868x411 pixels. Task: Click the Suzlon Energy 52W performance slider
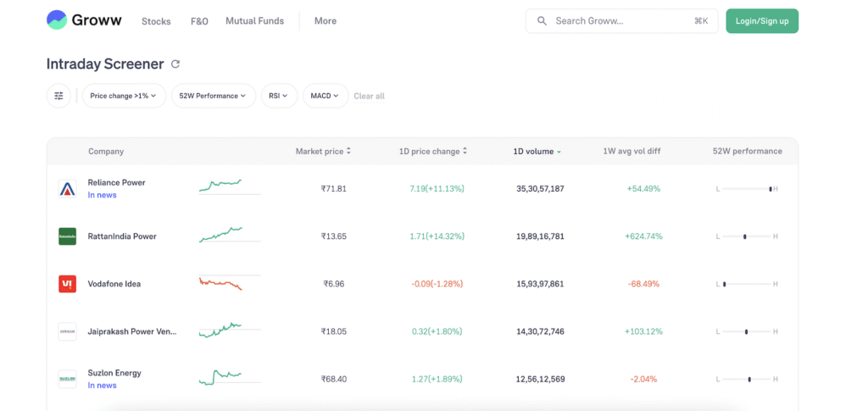[x=747, y=380]
